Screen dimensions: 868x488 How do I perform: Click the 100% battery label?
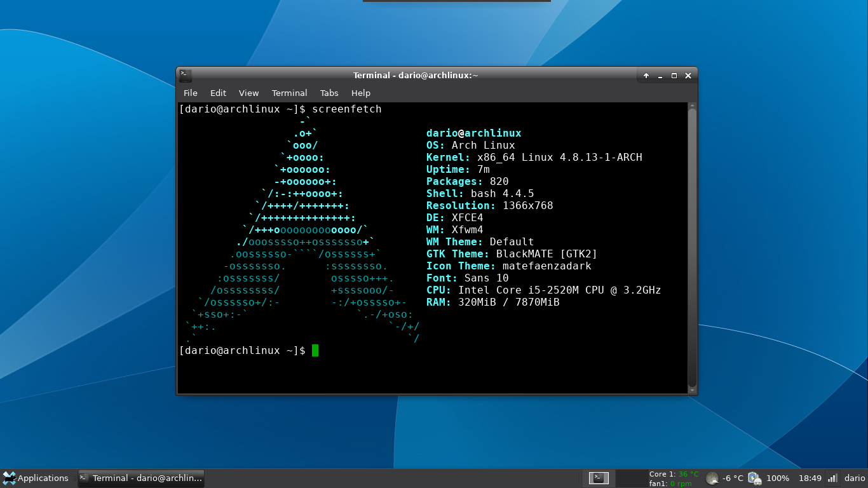point(778,478)
